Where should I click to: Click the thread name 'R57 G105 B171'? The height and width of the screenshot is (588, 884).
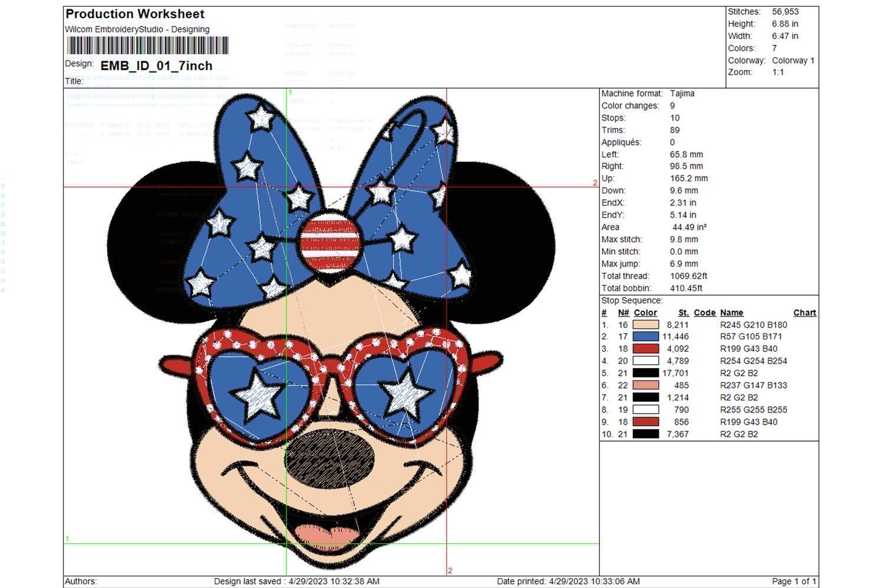(x=751, y=336)
